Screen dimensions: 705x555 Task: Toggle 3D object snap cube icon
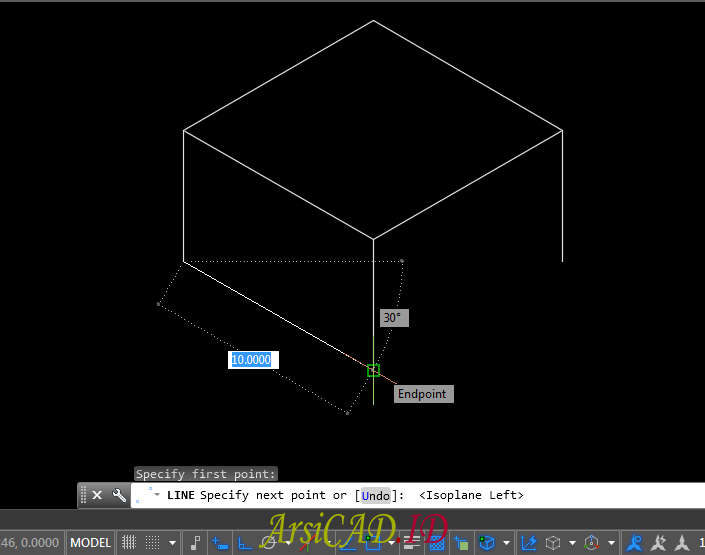click(x=486, y=543)
